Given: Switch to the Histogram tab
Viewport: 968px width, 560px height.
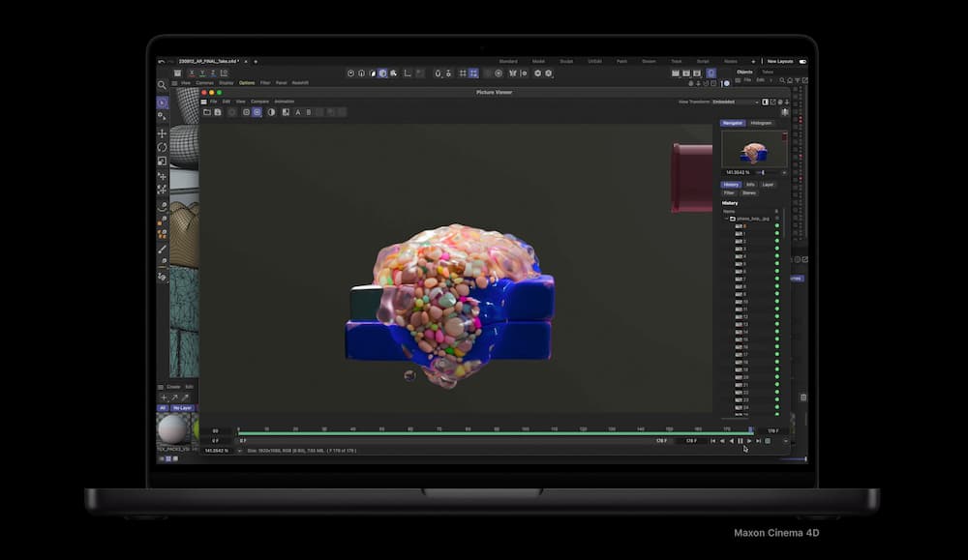Looking at the screenshot, I should (x=761, y=124).
